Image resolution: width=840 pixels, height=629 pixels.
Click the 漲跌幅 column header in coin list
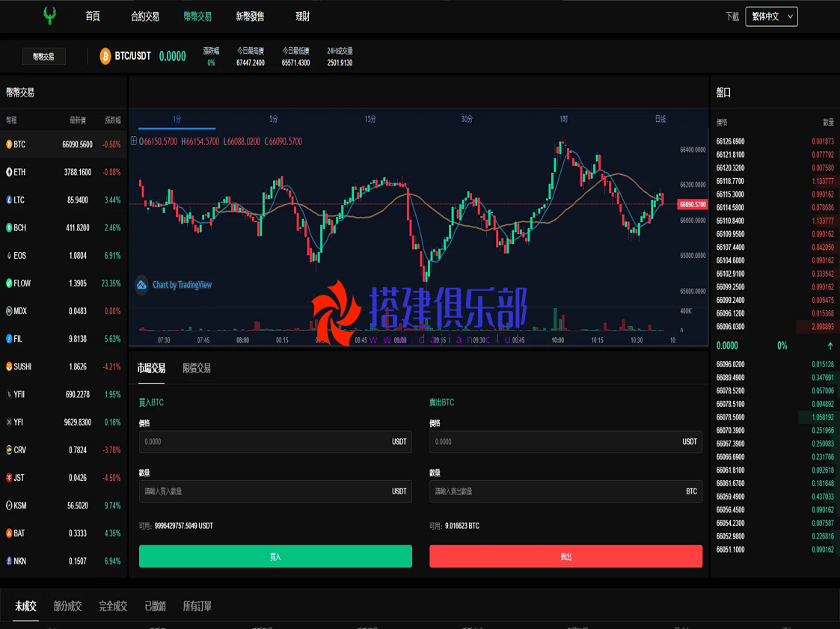[113, 120]
